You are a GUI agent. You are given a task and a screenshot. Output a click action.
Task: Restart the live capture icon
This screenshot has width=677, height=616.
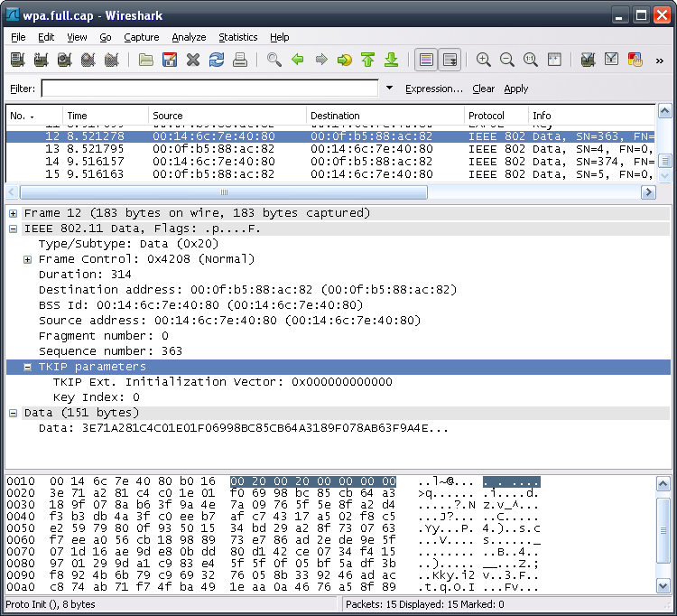point(111,60)
